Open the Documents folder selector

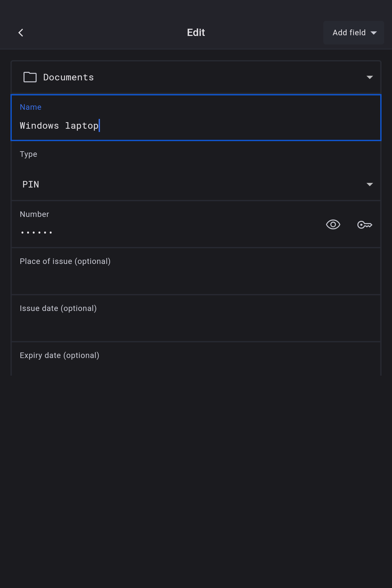(196, 77)
